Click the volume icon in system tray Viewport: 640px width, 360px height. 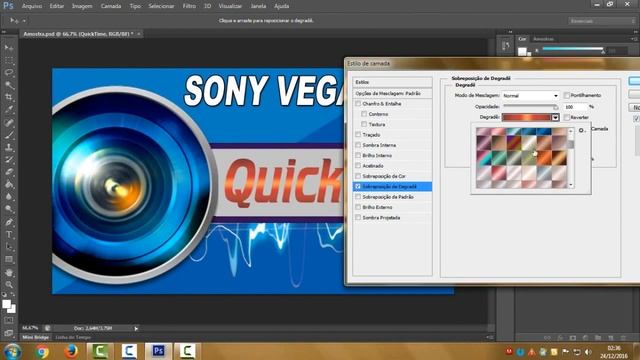click(x=588, y=352)
